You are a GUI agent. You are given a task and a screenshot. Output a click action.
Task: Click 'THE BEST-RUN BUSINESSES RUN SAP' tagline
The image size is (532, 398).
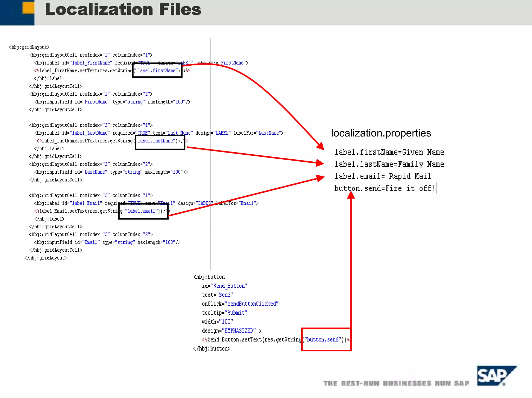coord(396,383)
